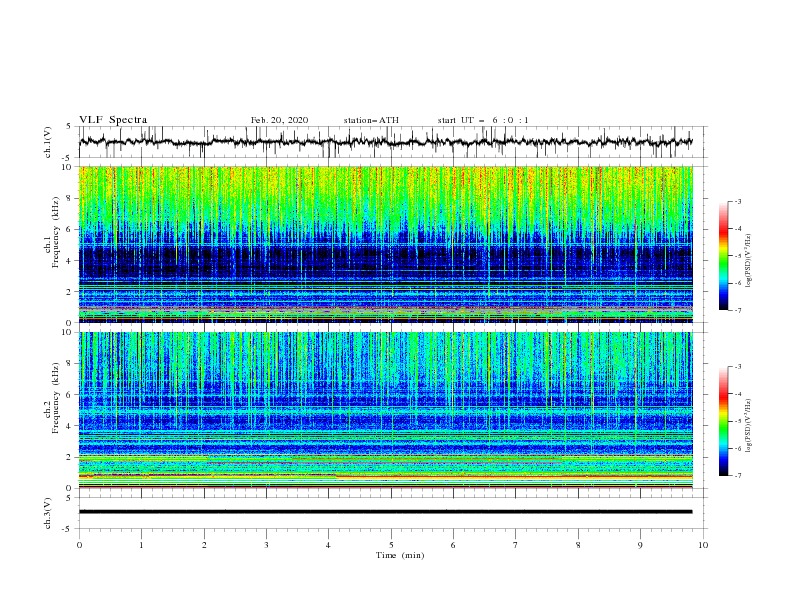The image size is (792, 612).
Task: Click the "-3" label on ch.2 color bar
Action: (737, 367)
